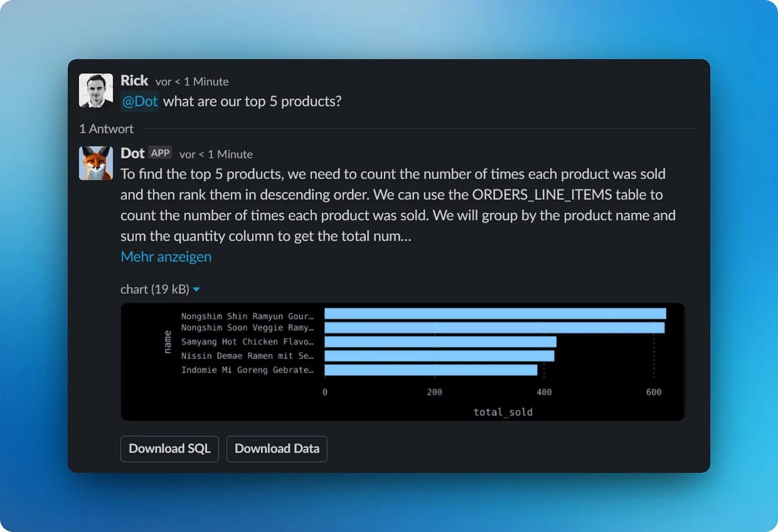
Task: Expand the message with 'Mehr anzeigen'
Action: [166, 257]
